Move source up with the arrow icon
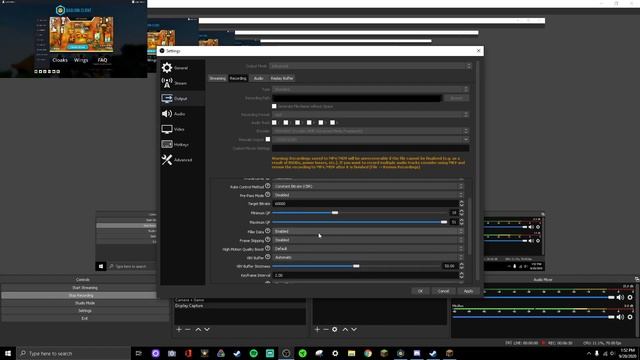640x360 pixels. (x=345, y=329)
